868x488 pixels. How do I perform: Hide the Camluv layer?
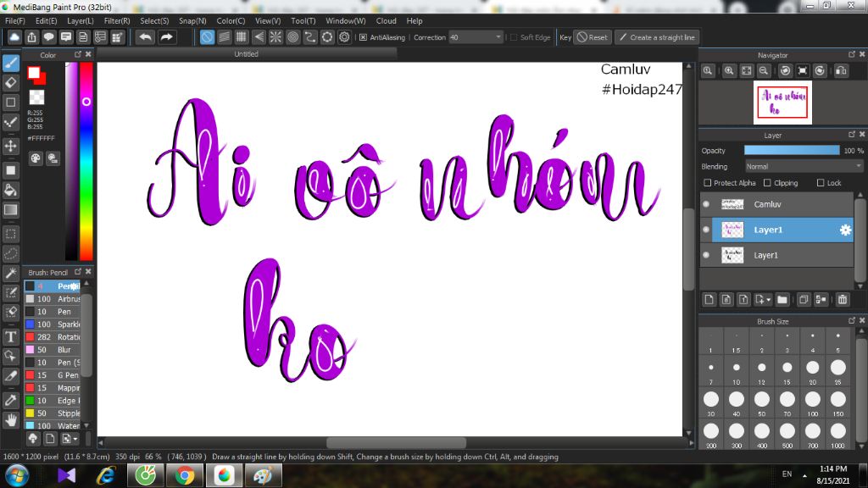tap(706, 205)
